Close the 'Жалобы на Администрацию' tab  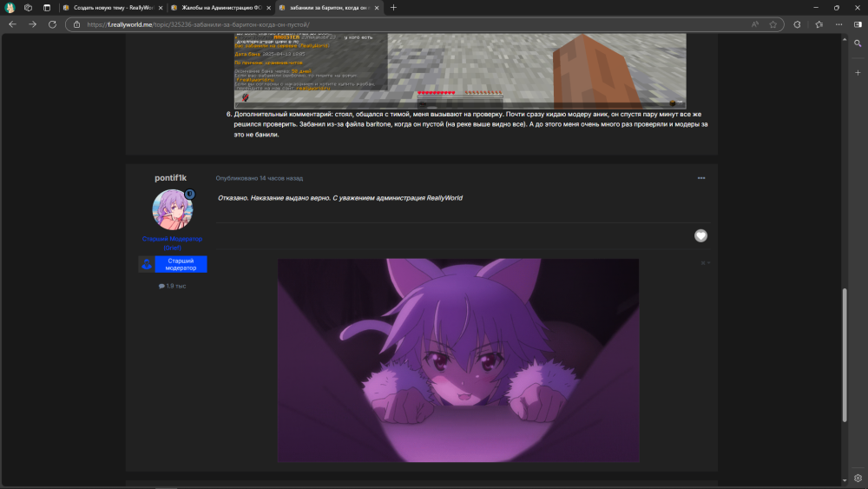point(268,8)
